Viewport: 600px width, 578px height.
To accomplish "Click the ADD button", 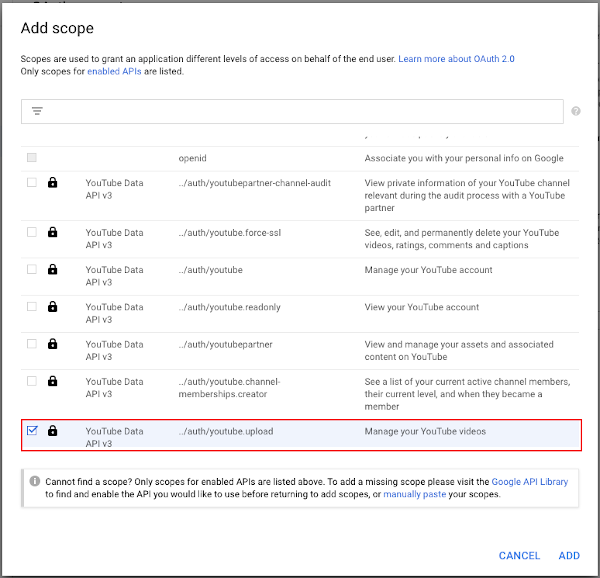I will (569, 555).
